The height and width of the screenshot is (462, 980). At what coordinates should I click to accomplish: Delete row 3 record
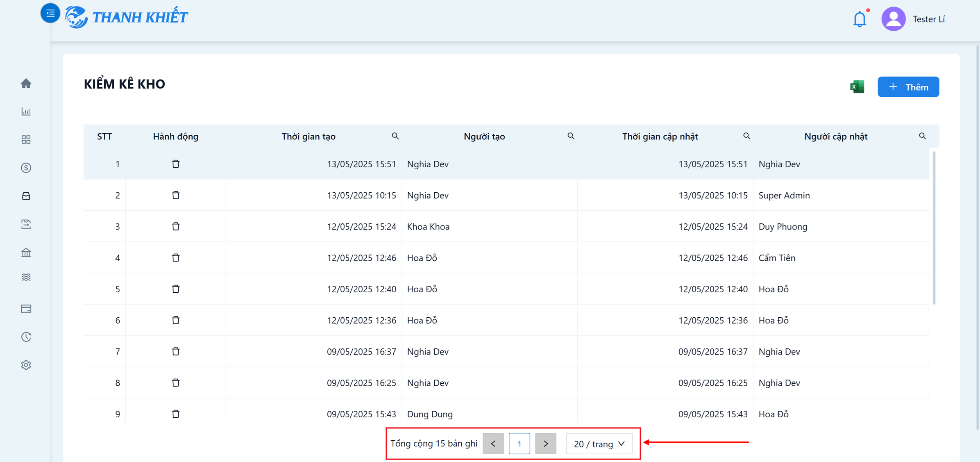coord(176,226)
